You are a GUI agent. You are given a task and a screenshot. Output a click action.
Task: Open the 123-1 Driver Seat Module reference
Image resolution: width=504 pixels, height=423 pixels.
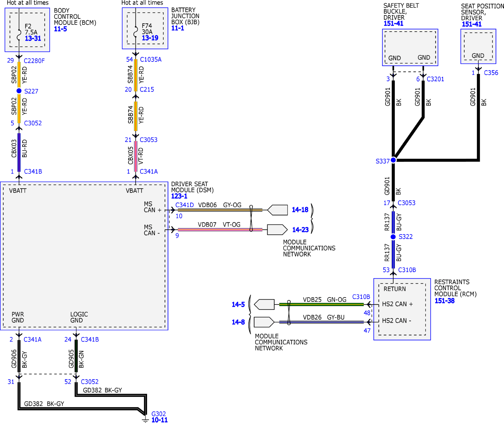click(x=179, y=196)
